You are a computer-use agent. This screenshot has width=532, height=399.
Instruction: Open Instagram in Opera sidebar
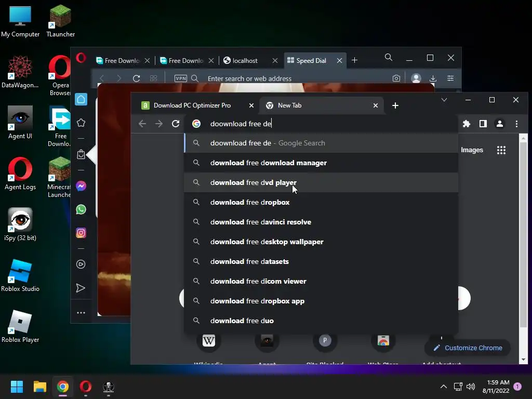click(x=81, y=233)
